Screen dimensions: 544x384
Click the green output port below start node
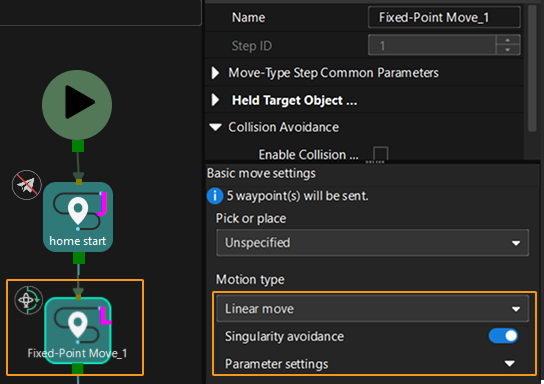click(x=78, y=146)
